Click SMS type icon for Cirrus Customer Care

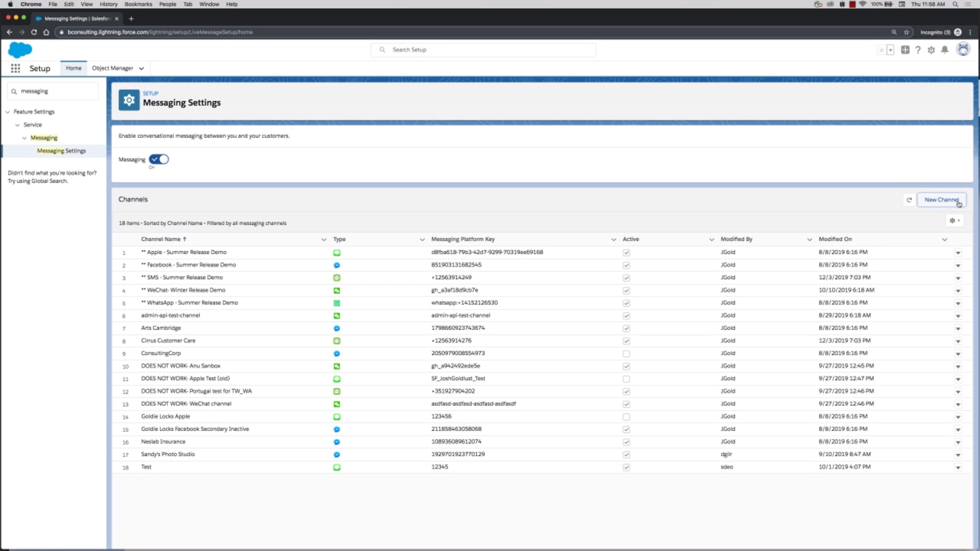point(337,341)
